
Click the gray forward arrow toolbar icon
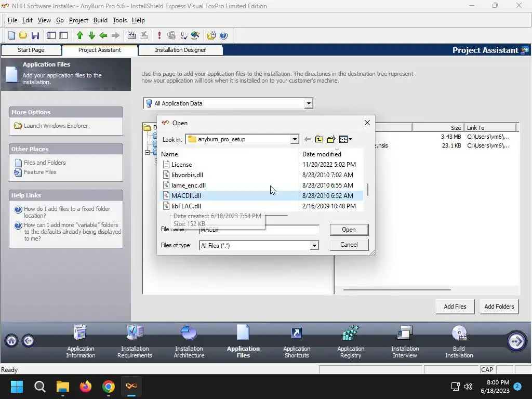point(115,35)
